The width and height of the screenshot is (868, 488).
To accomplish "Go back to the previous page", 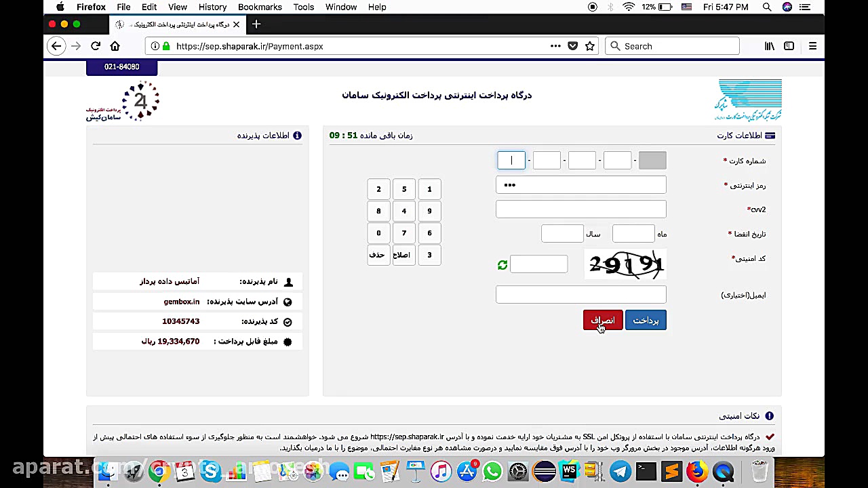I will coord(56,46).
